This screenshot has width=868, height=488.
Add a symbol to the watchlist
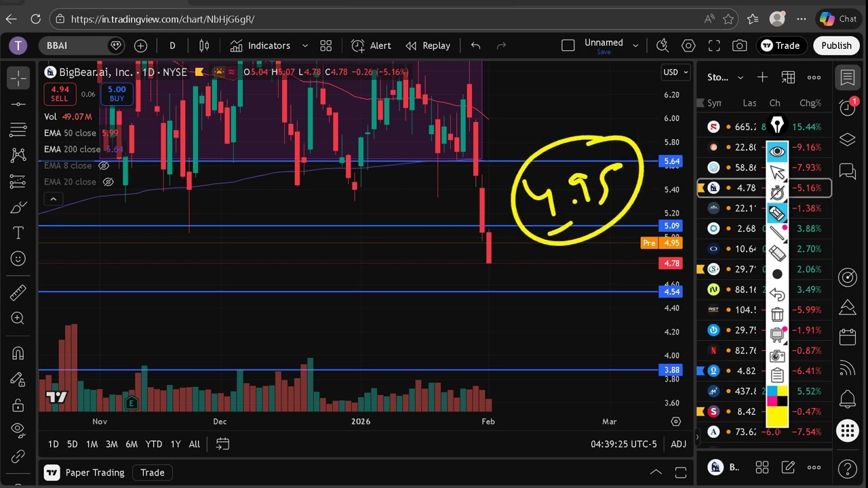762,77
